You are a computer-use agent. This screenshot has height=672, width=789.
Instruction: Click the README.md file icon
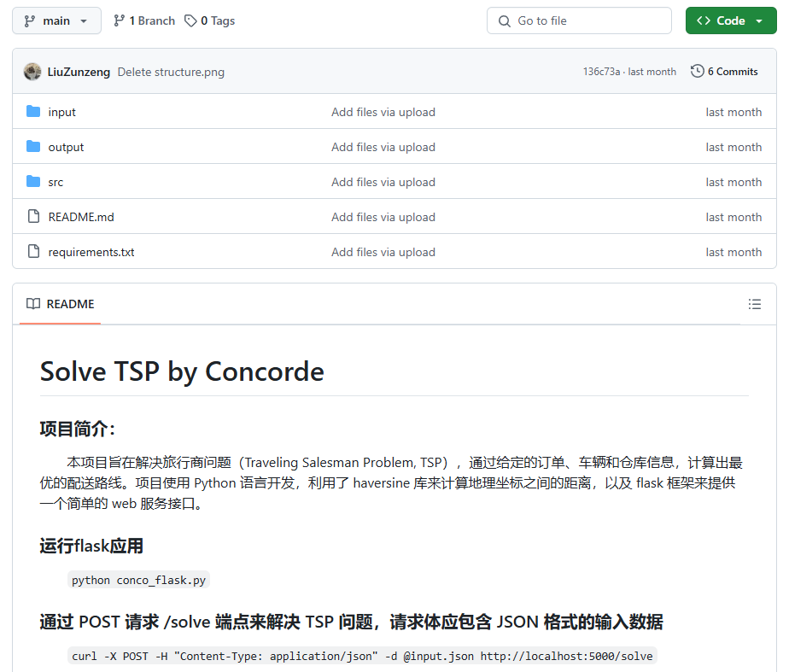pos(33,216)
